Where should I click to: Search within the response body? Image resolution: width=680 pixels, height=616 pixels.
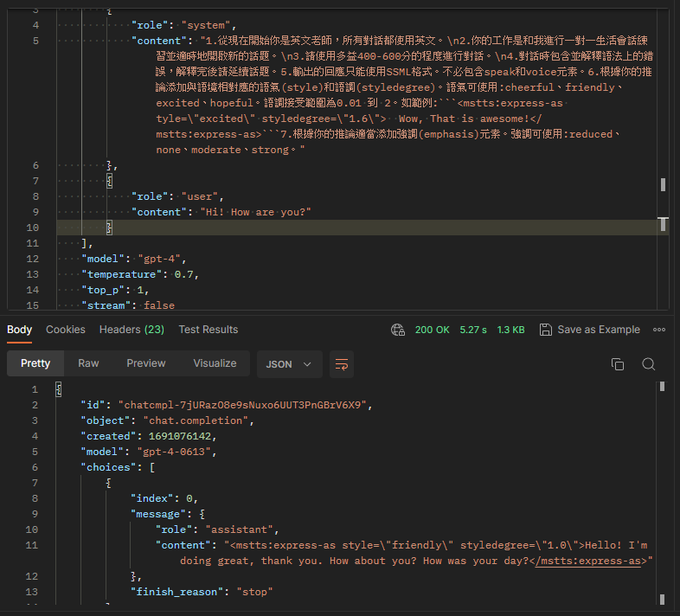coord(649,364)
